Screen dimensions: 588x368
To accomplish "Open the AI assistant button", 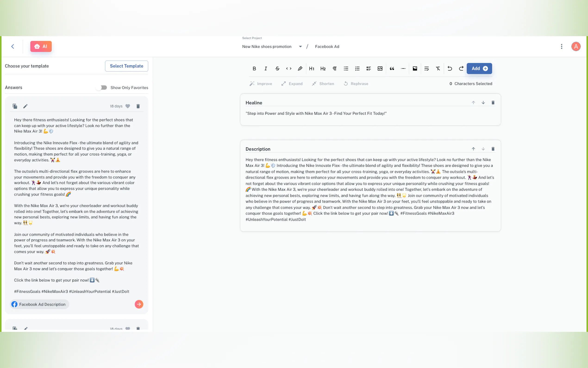I will pos(41,47).
